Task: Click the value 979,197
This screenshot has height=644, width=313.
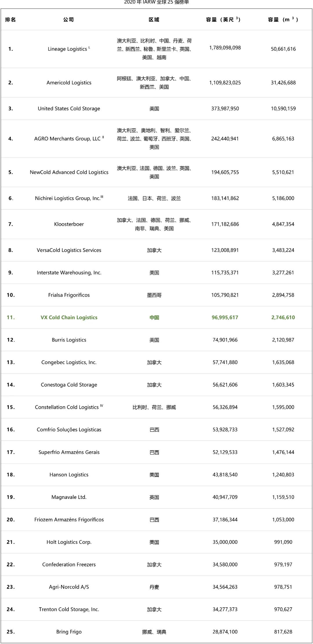Action: 283,564
